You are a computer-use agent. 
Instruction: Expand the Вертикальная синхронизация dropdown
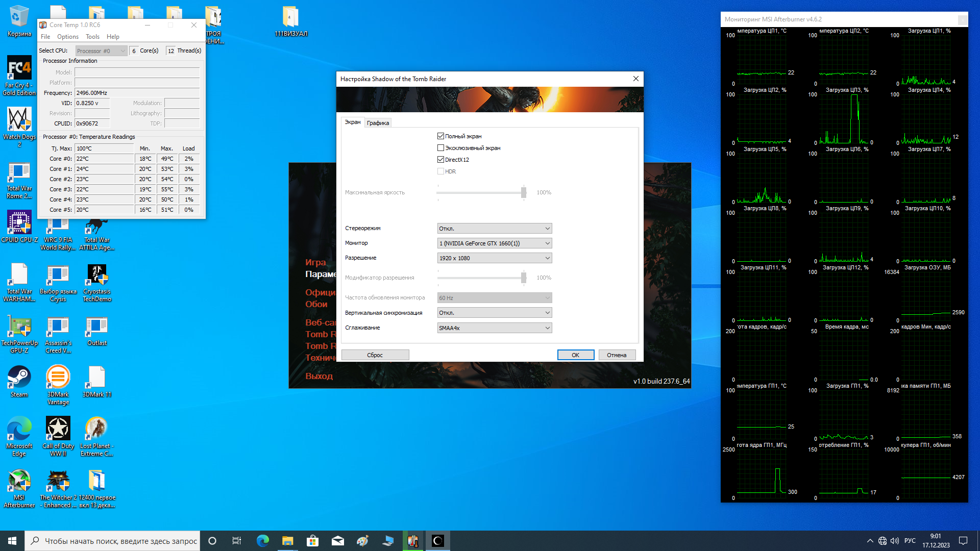494,313
